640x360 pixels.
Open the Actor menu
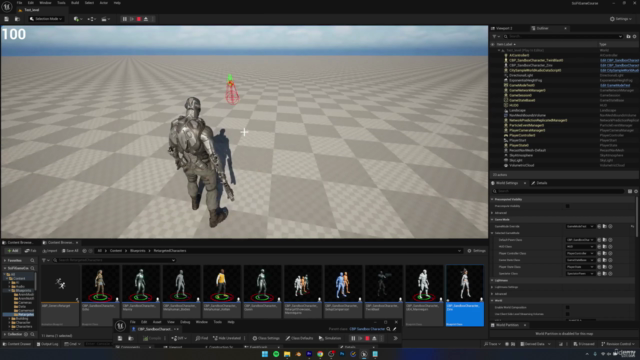click(x=104, y=3)
